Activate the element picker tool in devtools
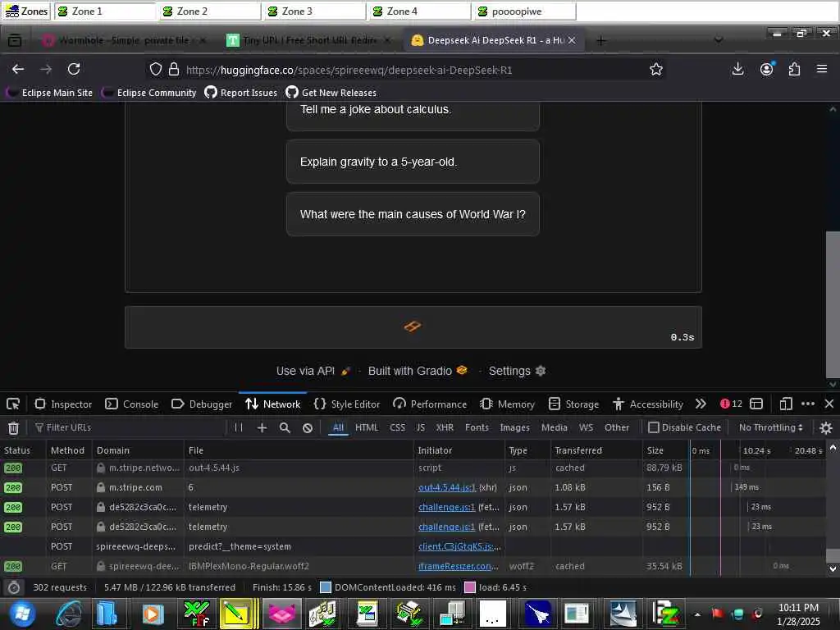Screen dimensions: 840x630 point(13,404)
